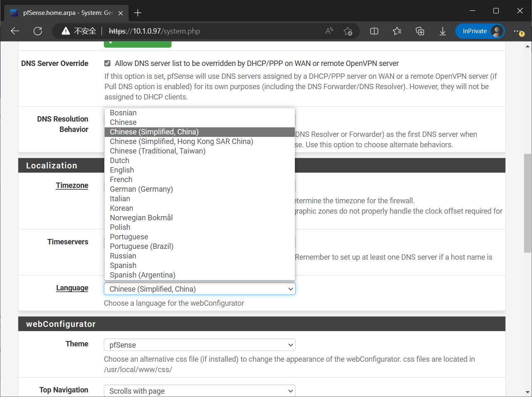Add this page to favorites star icon
The image size is (532, 397).
pos(348,31)
